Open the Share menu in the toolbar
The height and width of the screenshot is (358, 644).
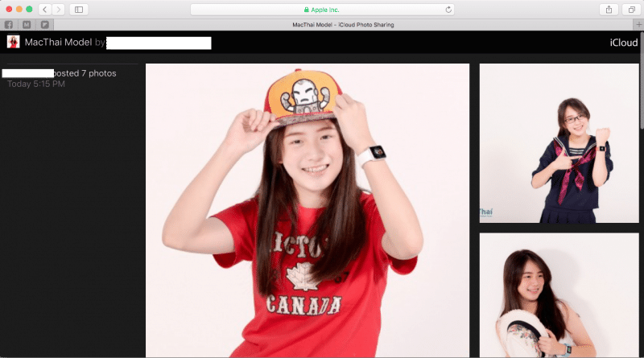point(609,10)
